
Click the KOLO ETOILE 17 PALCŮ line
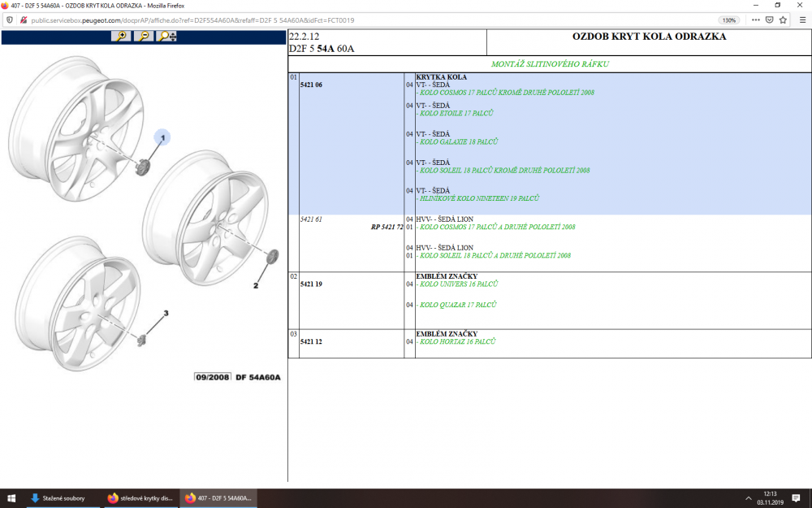pos(456,113)
